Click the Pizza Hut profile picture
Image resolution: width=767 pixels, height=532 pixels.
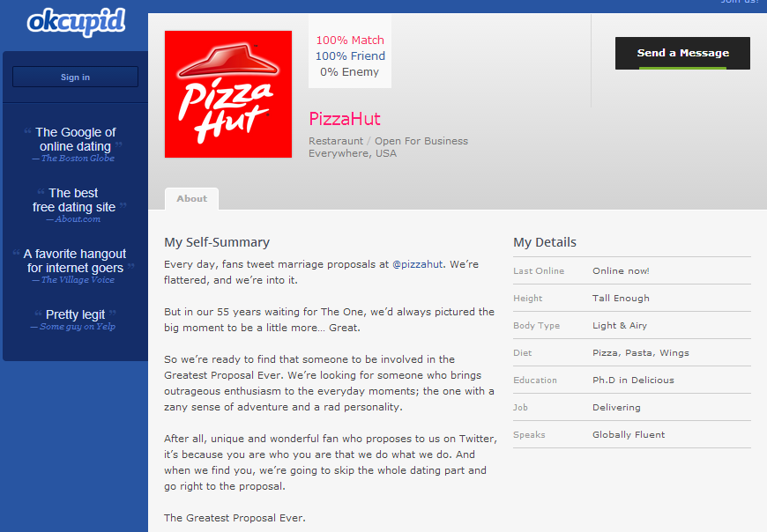228,94
